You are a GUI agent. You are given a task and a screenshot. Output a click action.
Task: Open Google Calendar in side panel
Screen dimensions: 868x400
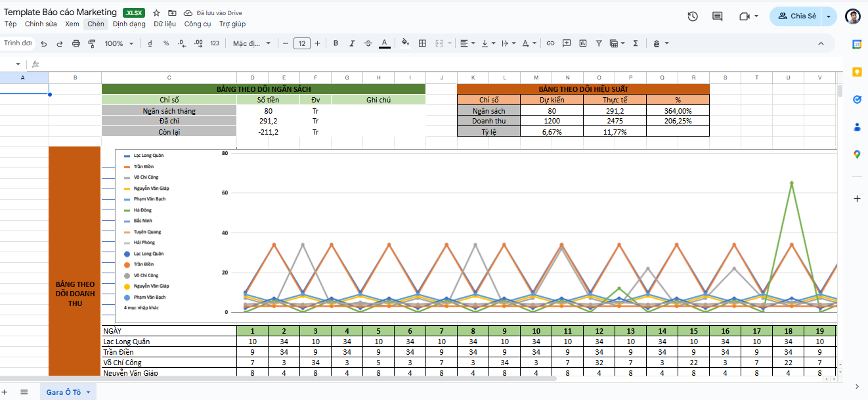[857, 44]
